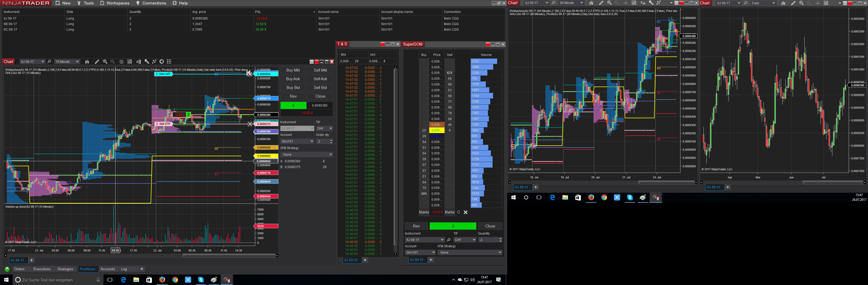Click Rev button in Chart Trader
The width and height of the screenshot is (868, 285).
click(x=293, y=97)
